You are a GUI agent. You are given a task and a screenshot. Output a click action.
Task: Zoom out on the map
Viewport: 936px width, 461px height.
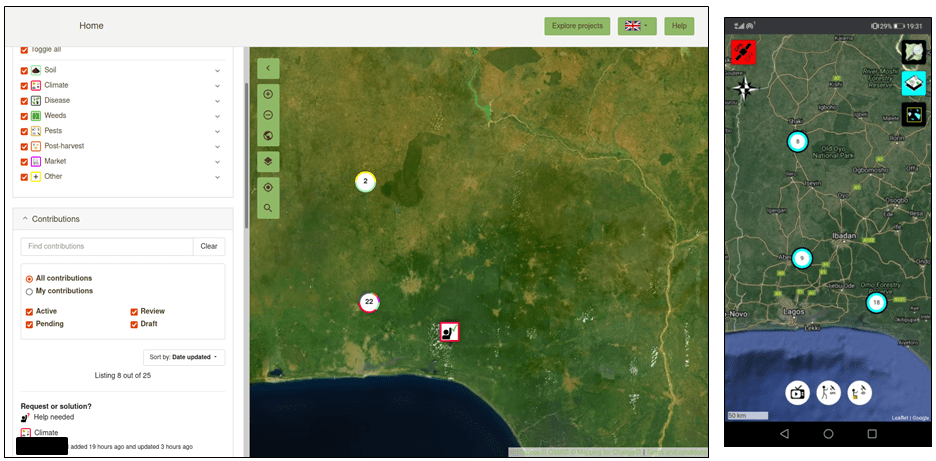point(268,115)
